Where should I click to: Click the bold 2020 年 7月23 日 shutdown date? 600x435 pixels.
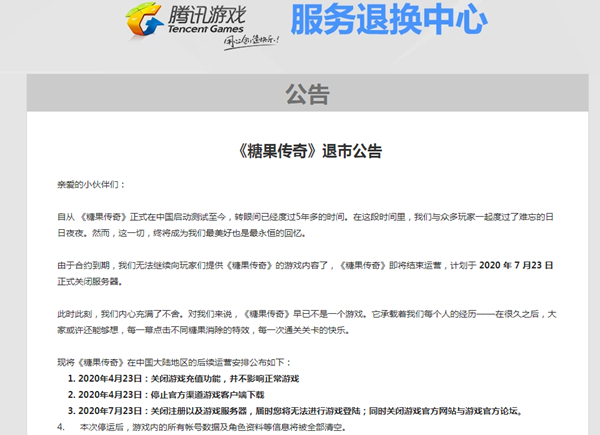[526, 264]
